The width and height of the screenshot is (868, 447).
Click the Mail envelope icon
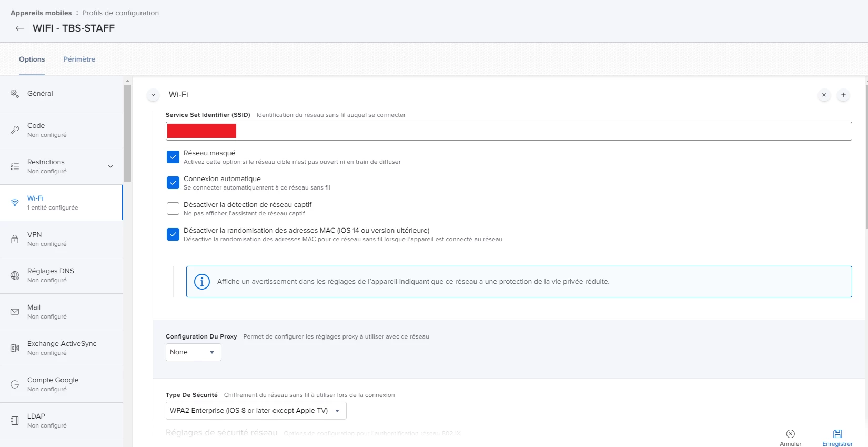(x=15, y=312)
